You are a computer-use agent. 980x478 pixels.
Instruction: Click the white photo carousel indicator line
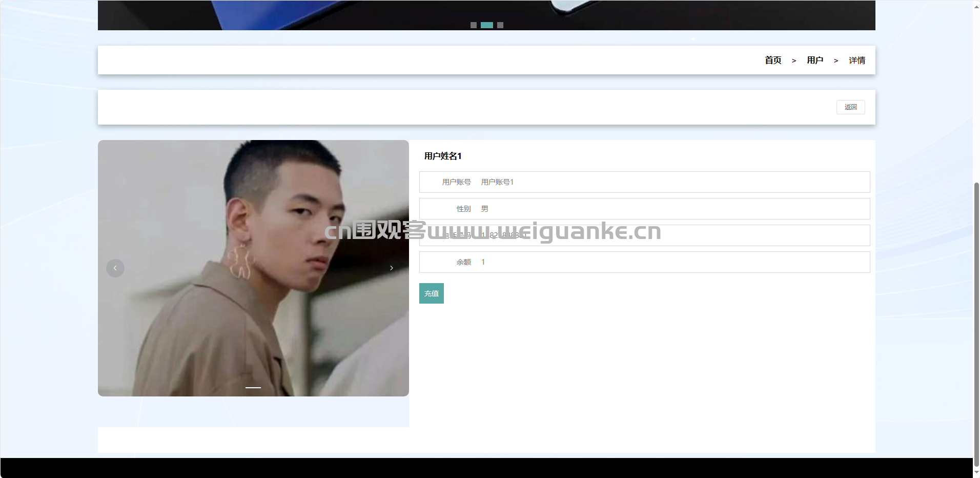pos(253,388)
